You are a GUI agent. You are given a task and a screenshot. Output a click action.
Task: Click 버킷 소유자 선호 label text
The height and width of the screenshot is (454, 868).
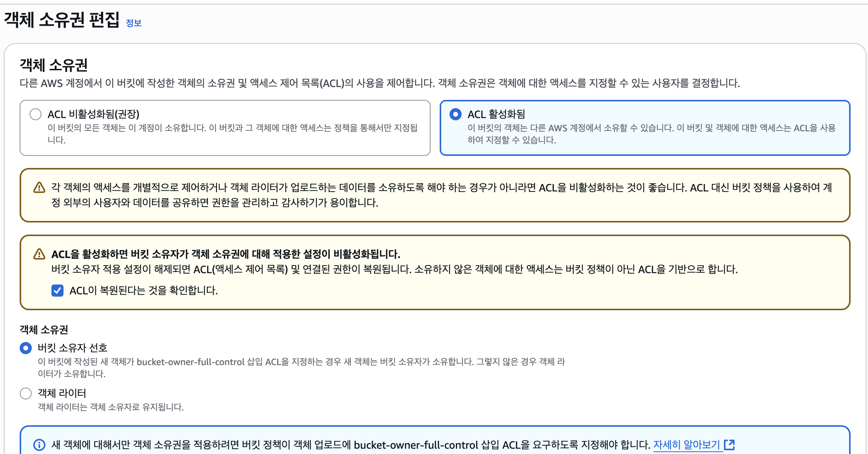coord(73,348)
